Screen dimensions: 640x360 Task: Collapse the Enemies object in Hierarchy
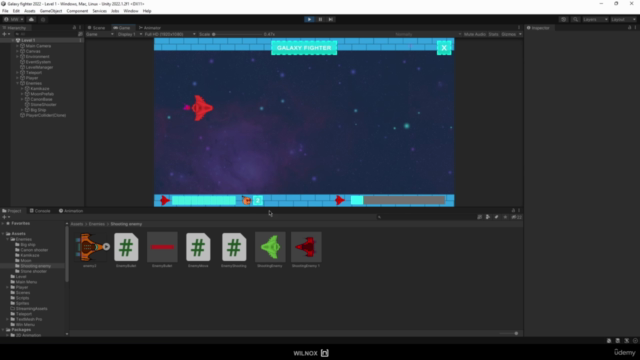[x=18, y=83]
